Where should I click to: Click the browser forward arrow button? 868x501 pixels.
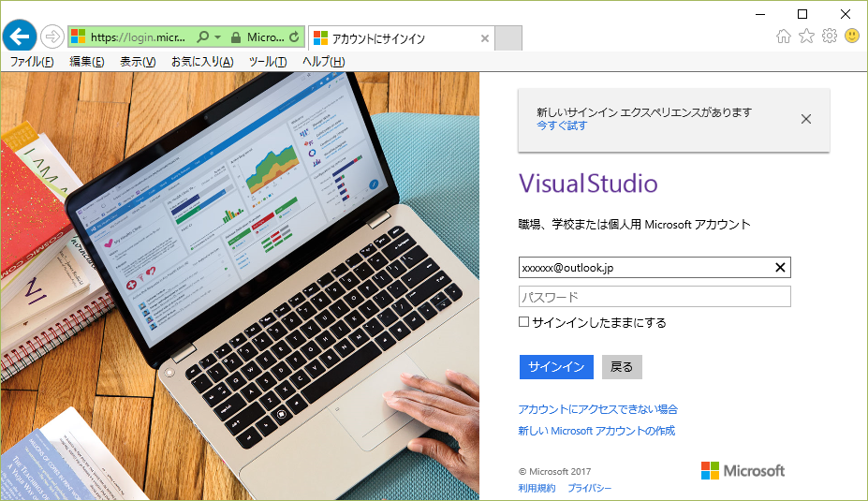pyautogui.click(x=52, y=37)
